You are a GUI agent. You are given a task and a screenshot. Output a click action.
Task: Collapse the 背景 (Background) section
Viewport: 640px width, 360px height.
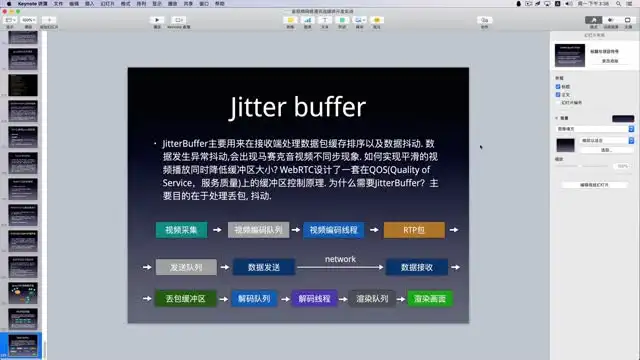(557, 118)
